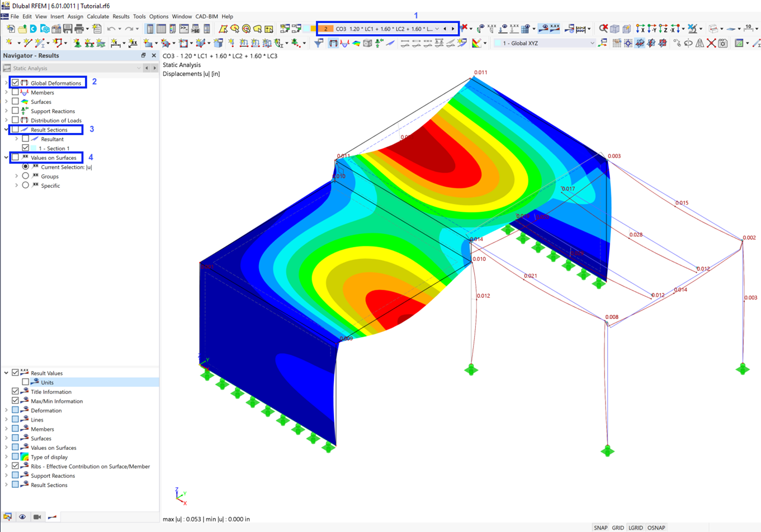Select the Undo icon in the toolbar
761x532 pixels.
pos(111,28)
